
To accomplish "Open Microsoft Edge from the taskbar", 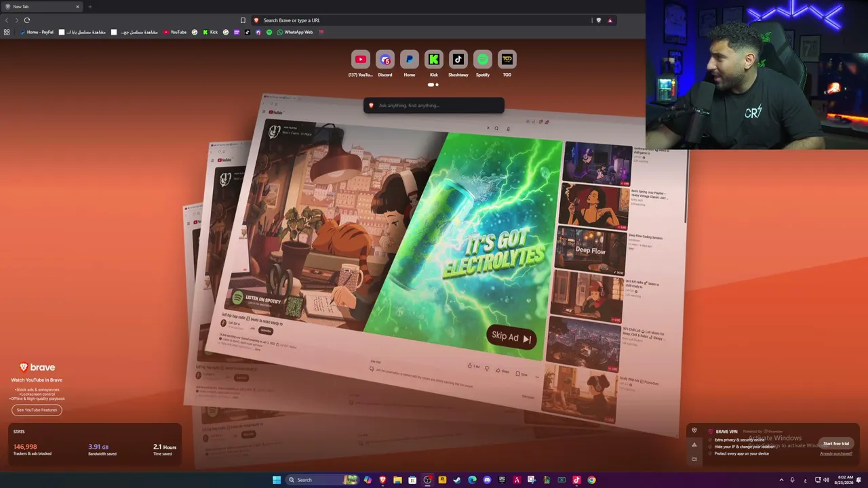I will point(472,480).
